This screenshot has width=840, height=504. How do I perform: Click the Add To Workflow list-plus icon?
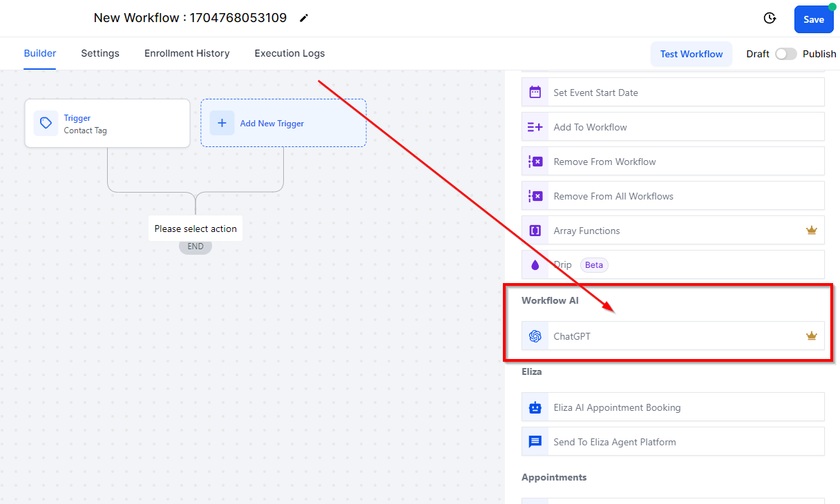(535, 127)
